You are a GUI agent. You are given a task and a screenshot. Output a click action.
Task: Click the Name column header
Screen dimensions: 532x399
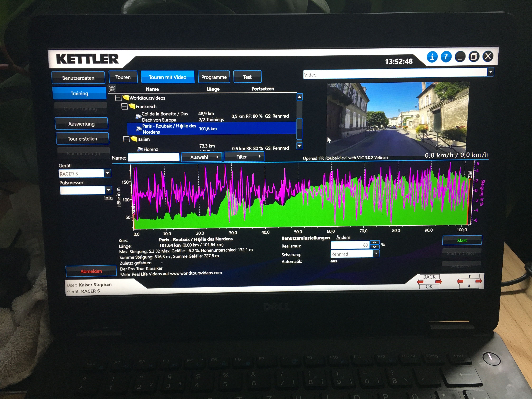[x=152, y=89]
